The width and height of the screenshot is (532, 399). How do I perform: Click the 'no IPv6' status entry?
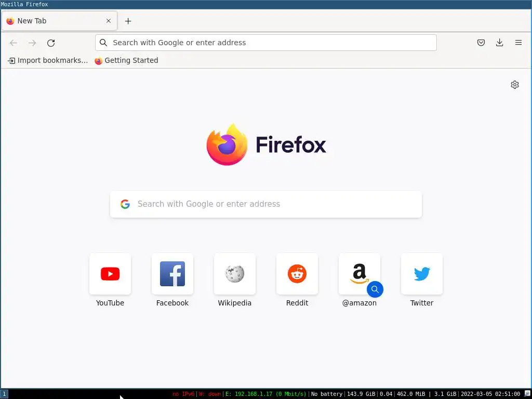(x=183, y=394)
